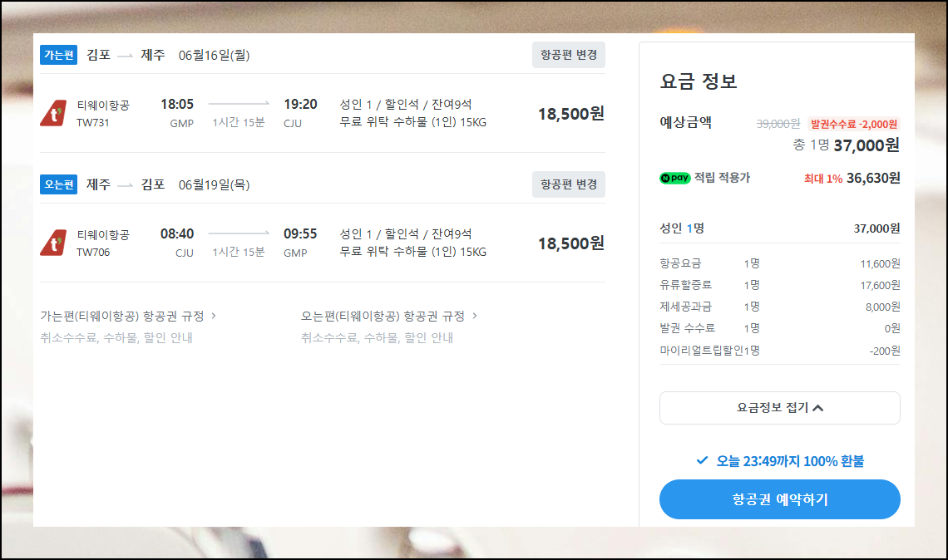Viewport: 948px width, 560px height.
Task: Click the 08:40 departure time
Action: point(176,233)
